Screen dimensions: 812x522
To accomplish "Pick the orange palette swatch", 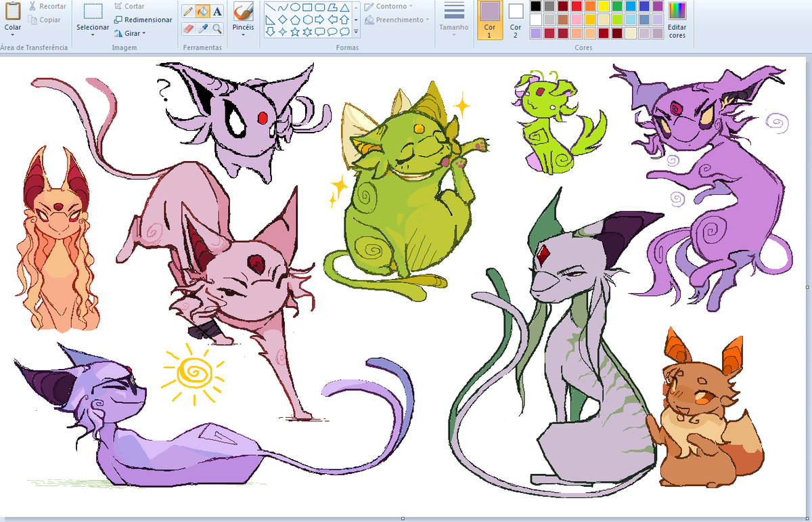I will [x=590, y=6].
